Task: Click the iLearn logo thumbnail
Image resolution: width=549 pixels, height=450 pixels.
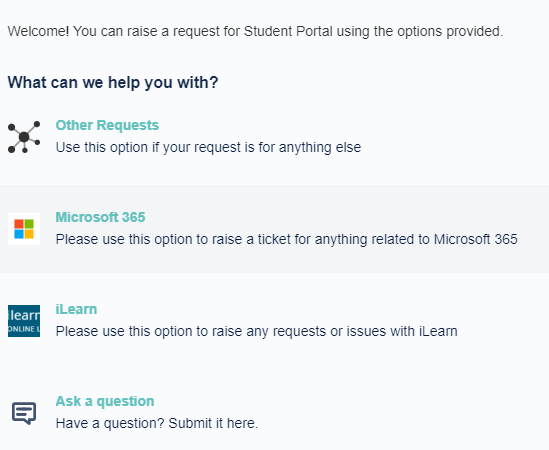Action: click(x=24, y=321)
